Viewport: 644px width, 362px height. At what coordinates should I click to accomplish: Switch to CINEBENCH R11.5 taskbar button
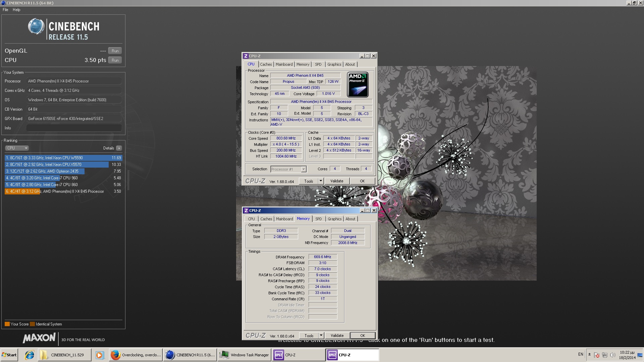point(190,355)
